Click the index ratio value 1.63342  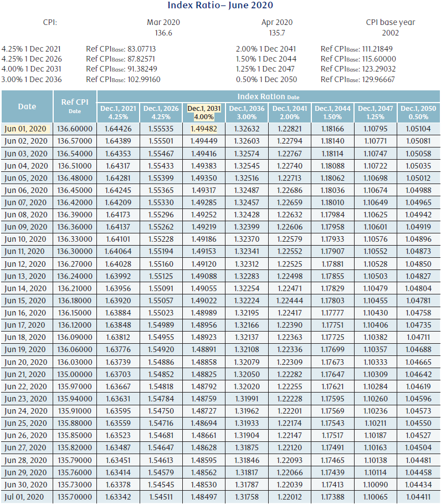tap(118, 497)
